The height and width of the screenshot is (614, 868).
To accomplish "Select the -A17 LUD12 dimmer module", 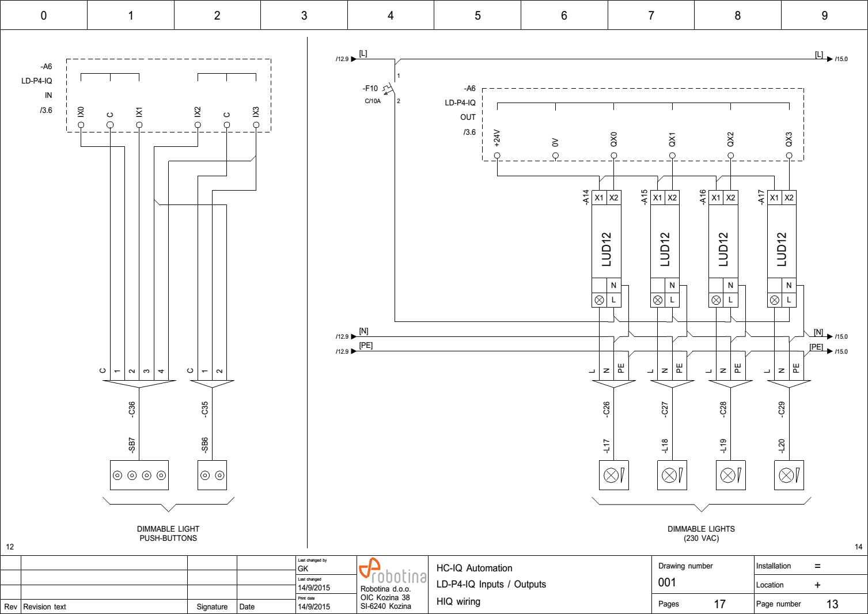I will pos(782,249).
